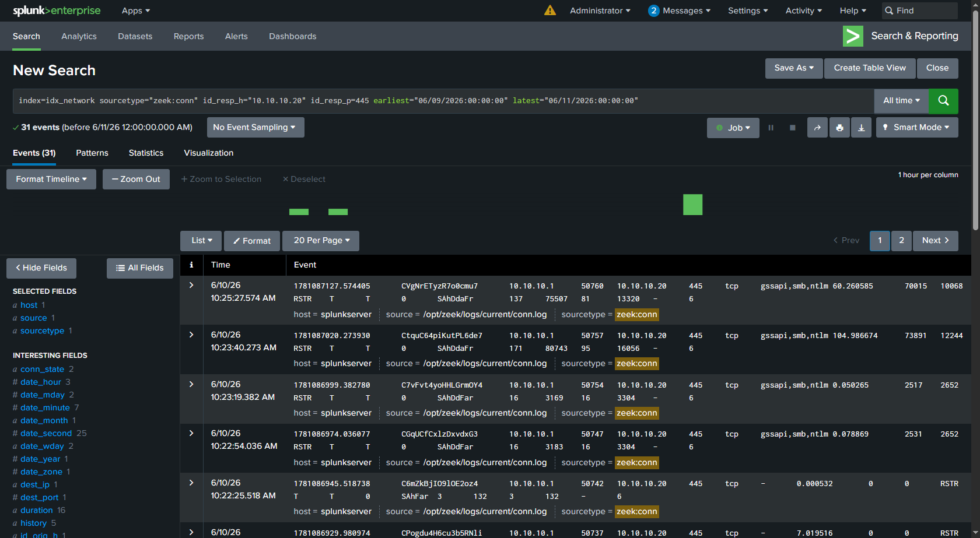
Task: Share the search job
Action: tap(817, 128)
